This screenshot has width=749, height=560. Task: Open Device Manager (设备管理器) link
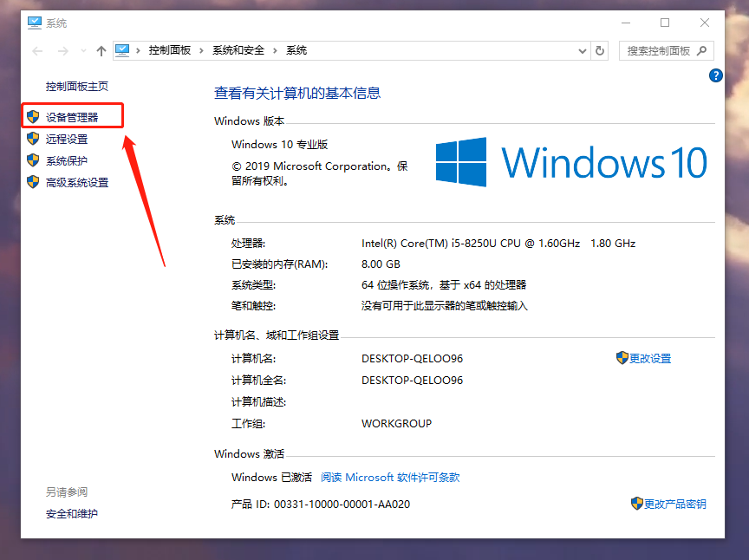[72, 117]
